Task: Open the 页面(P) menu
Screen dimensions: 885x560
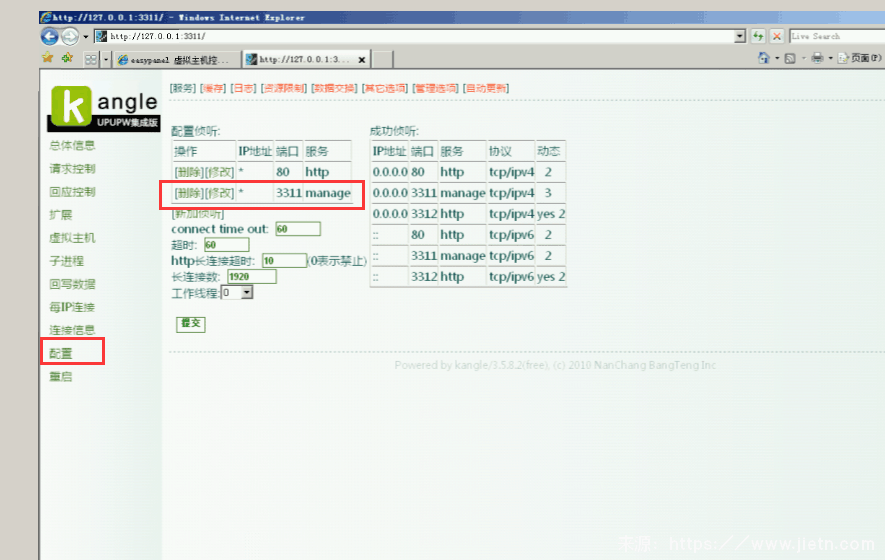Action: (x=861, y=58)
